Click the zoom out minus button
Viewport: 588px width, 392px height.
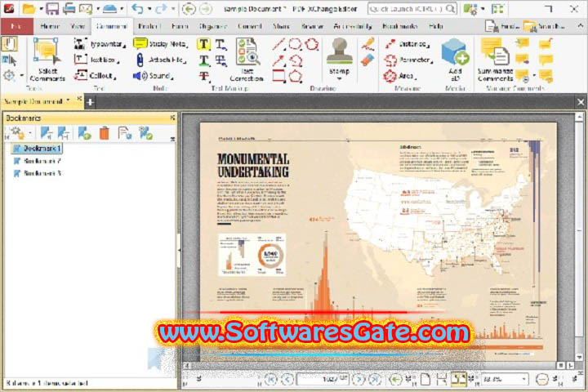click(541, 379)
